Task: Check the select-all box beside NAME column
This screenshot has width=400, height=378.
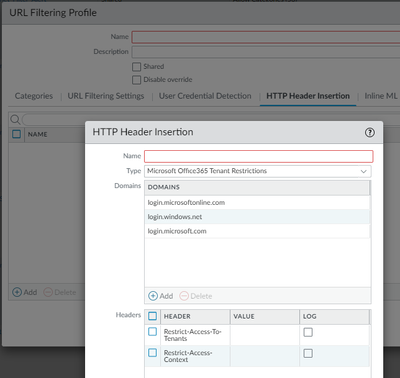Action: (x=16, y=134)
